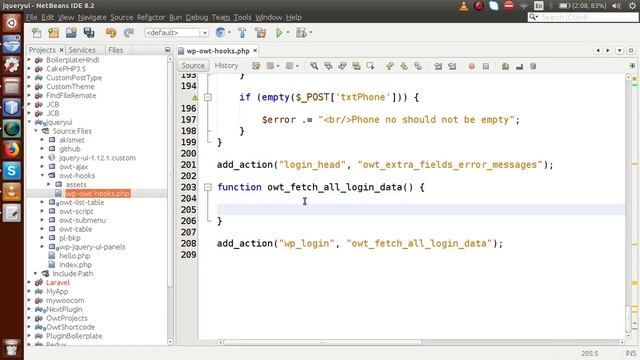This screenshot has height=360, width=640.
Task: Open the Tools menu
Action: pyautogui.click(x=242, y=17)
